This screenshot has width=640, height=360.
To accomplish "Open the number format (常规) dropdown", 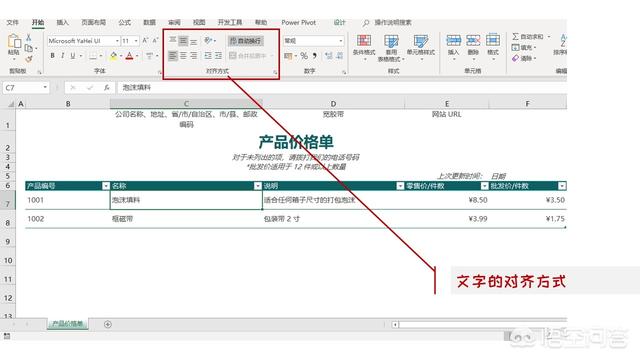I will [340, 41].
